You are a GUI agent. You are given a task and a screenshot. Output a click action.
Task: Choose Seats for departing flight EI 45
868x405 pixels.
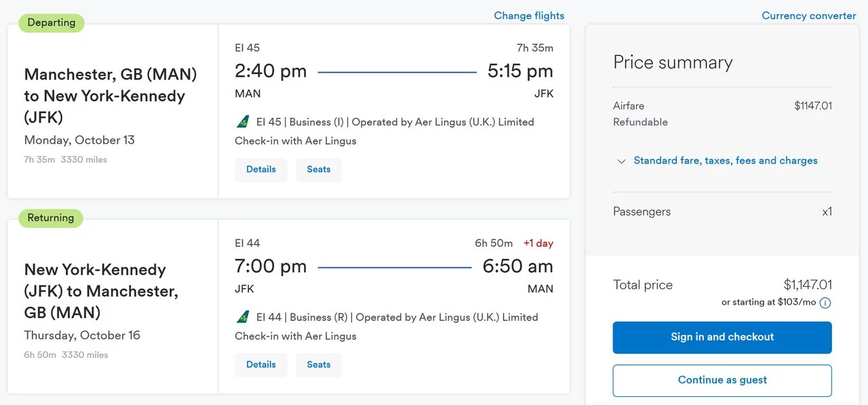pos(319,170)
